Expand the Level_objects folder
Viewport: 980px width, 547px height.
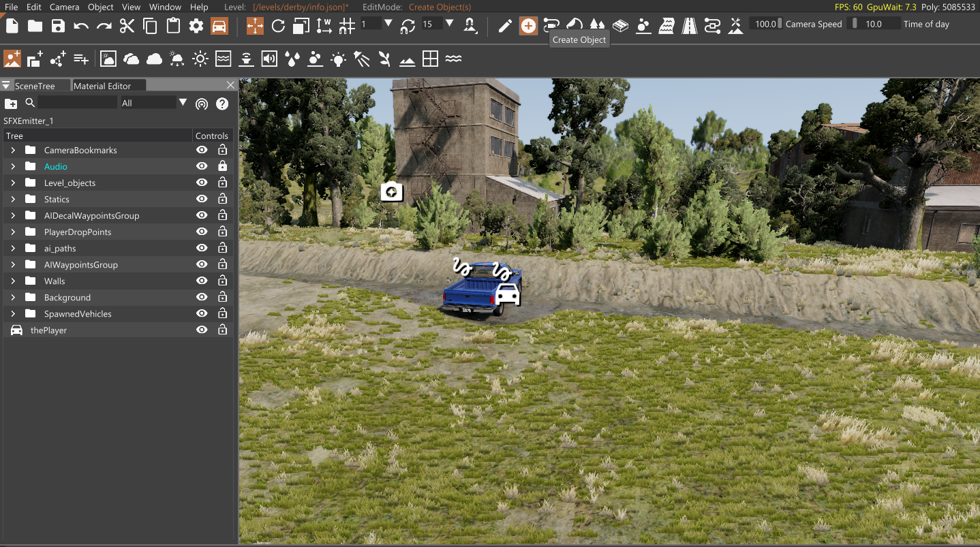12,183
